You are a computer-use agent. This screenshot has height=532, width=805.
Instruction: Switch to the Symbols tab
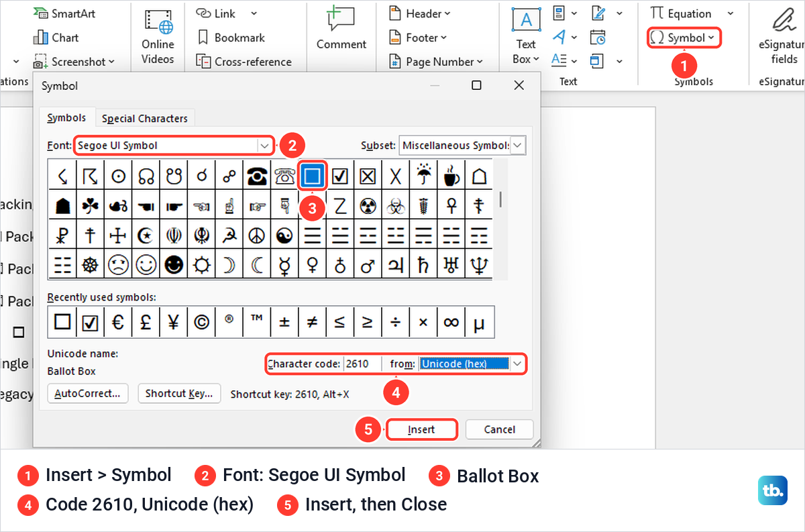pos(66,117)
